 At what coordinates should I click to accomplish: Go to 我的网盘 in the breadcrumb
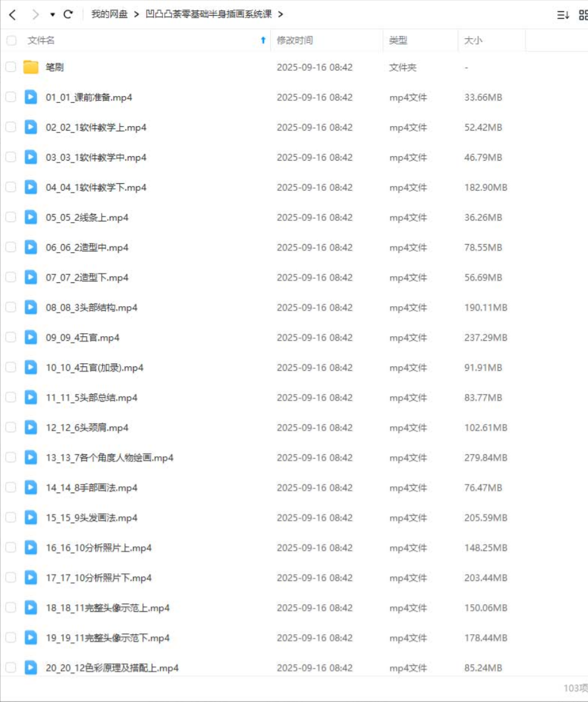[109, 14]
